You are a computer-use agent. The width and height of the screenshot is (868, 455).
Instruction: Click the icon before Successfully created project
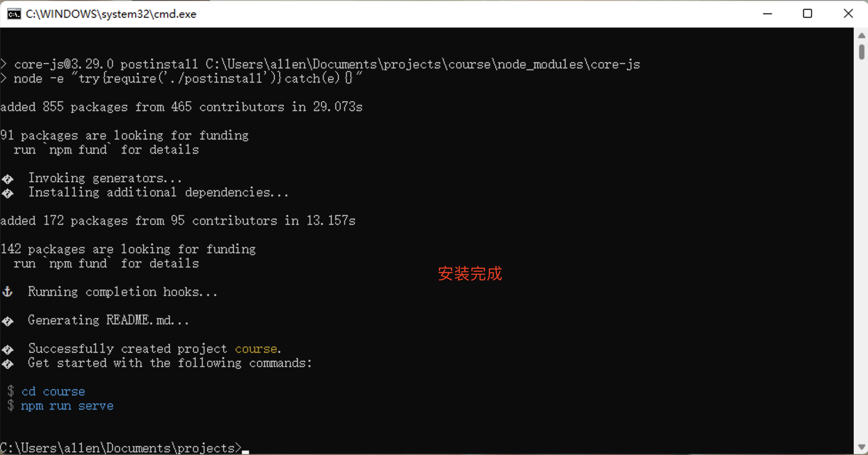click(8, 349)
